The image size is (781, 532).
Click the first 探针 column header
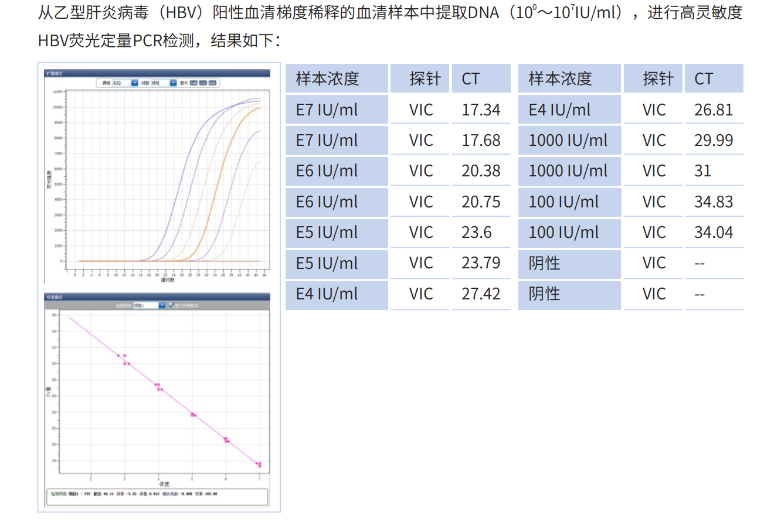[420, 79]
